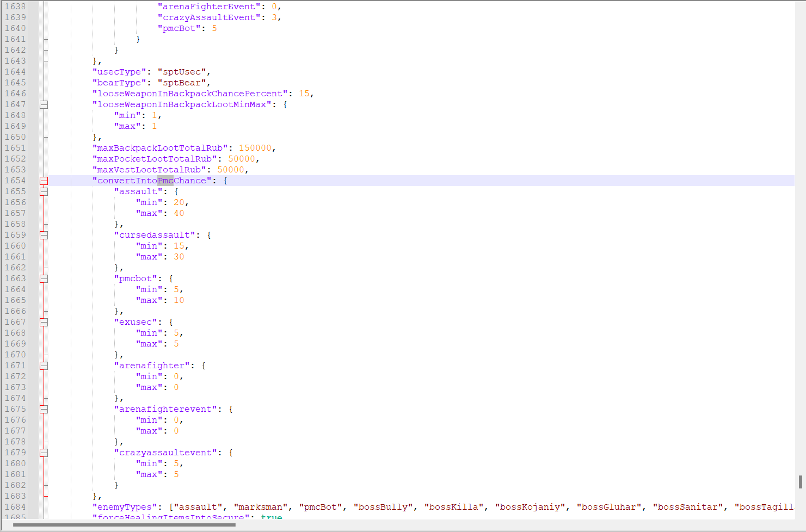This screenshot has height=532, width=806.
Task: Collapse the looseWeaponInBackpackLootMinMax fold marker
Action: (44, 104)
